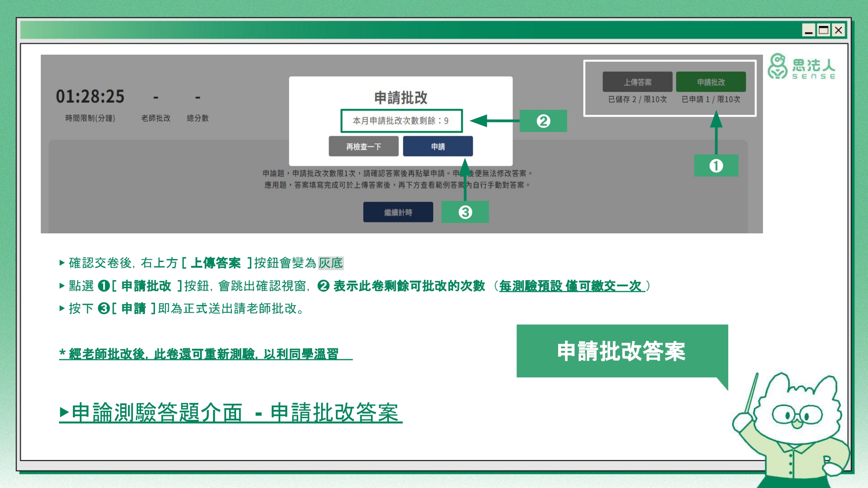Click the circled number 2 marker
The width and height of the screenshot is (868, 488).
(x=543, y=121)
